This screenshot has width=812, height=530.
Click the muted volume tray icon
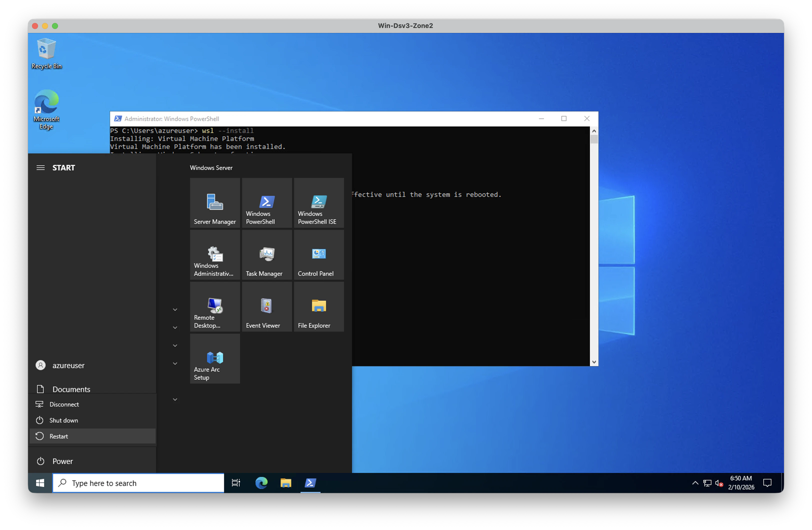719,483
